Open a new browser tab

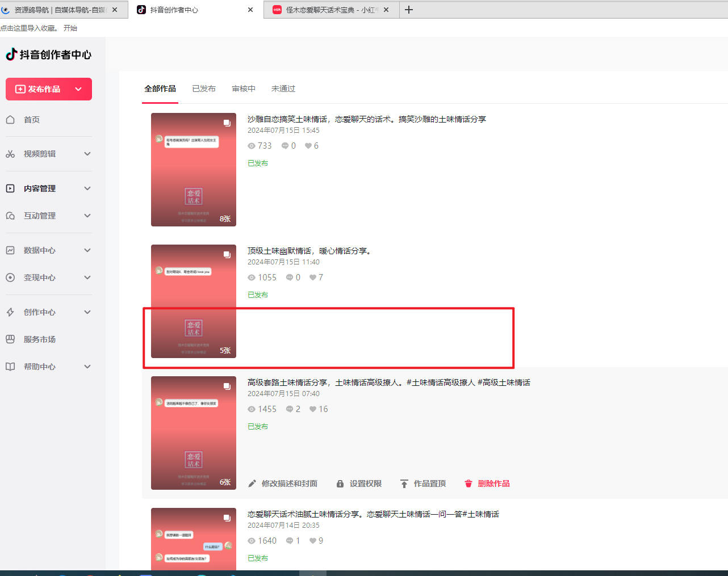pyautogui.click(x=409, y=10)
